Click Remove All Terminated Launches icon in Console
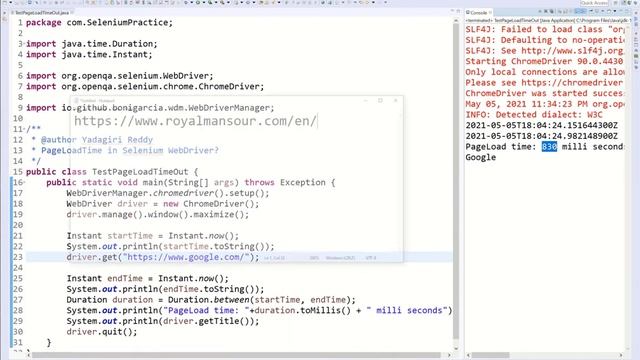This screenshot has height=360, width=640. coord(552,11)
